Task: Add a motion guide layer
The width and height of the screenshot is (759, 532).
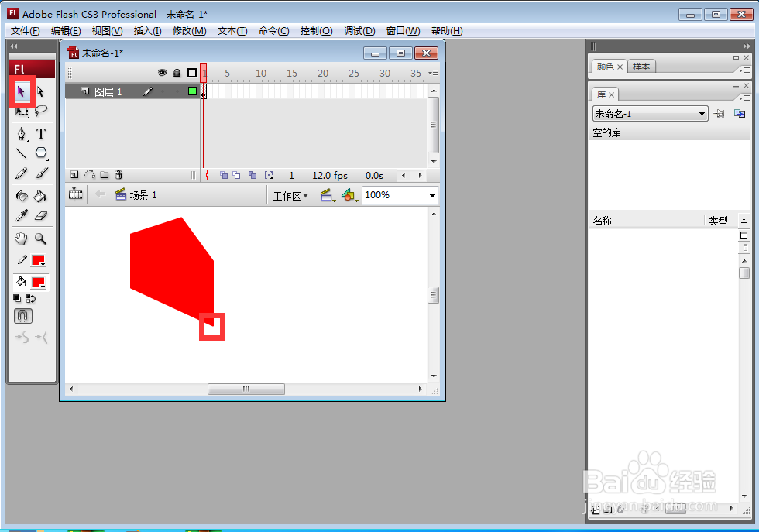Action: [x=90, y=175]
